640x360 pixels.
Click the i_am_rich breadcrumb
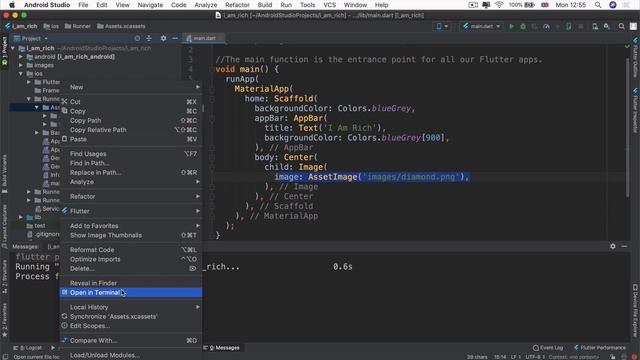tap(21, 26)
